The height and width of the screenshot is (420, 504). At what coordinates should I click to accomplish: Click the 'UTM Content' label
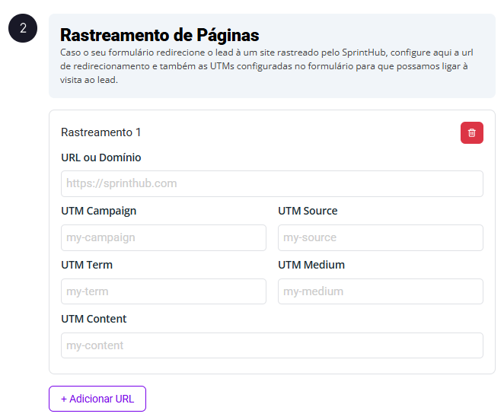pyautogui.click(x=94, y=319)
